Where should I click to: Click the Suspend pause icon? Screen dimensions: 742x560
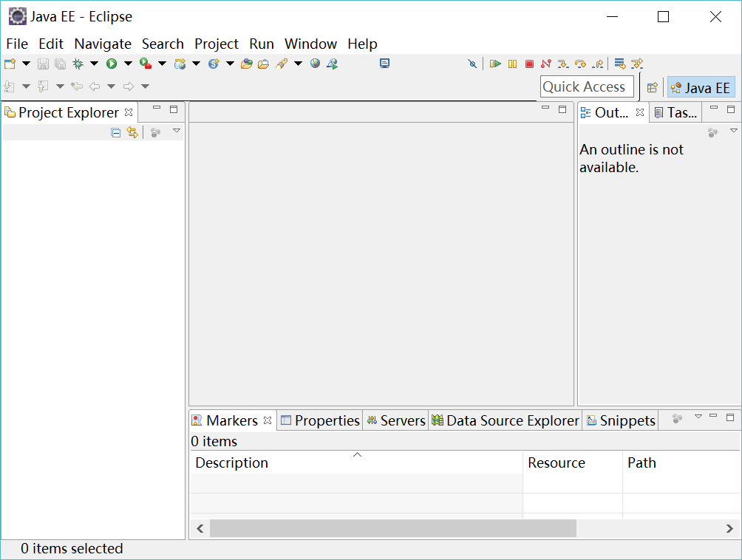(x=512, y=64)
